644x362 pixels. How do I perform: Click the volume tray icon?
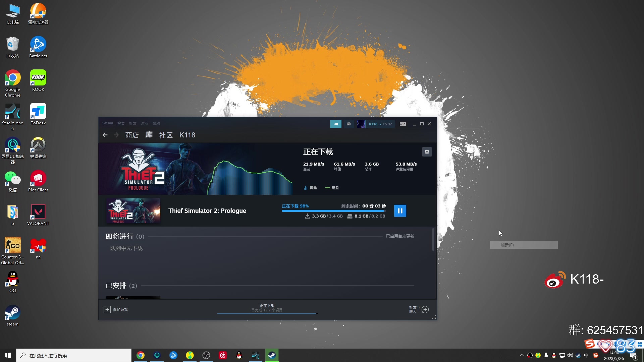click(570, 355)
